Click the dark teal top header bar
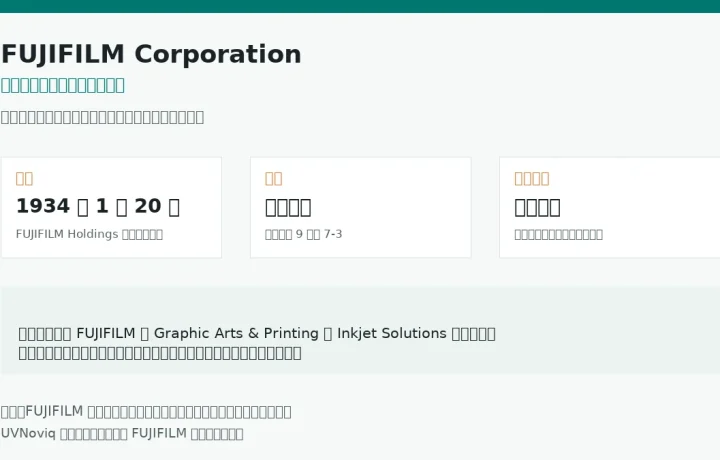Image resolution: width=720 pixels, height=460 pixels. (x=360, y=6)
